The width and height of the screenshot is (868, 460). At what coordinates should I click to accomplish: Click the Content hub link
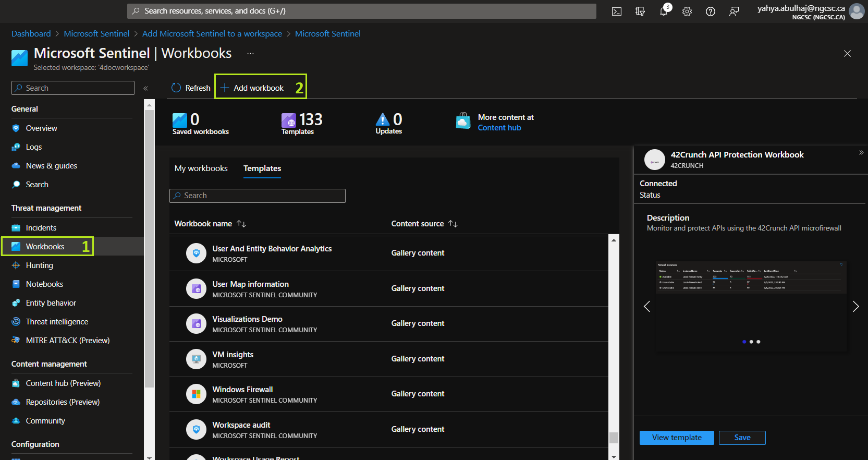click(x=499, y=128)
